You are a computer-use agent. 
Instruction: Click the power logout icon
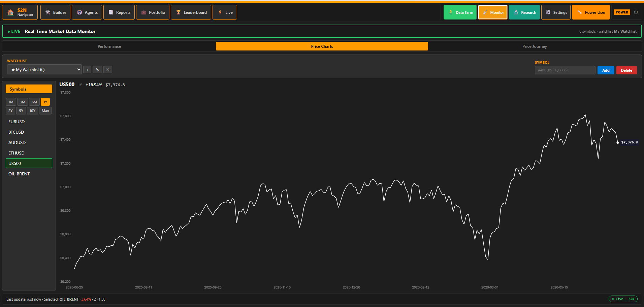(x=636, y=12)
